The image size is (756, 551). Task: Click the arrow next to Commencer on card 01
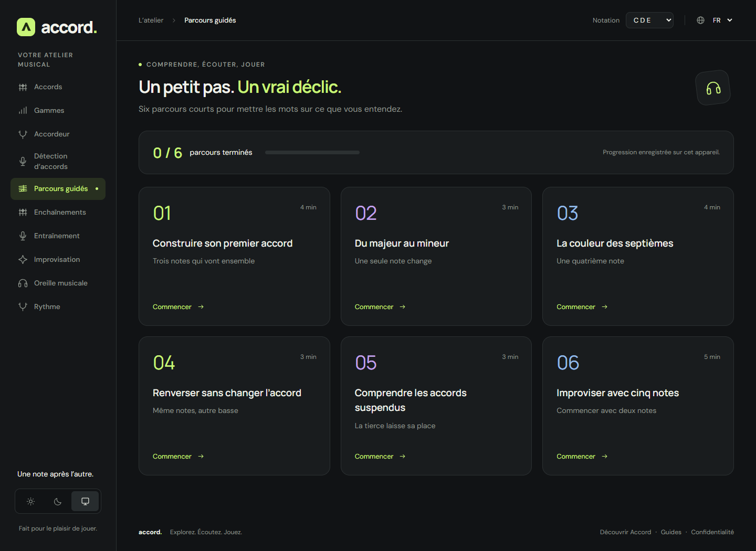201,307
